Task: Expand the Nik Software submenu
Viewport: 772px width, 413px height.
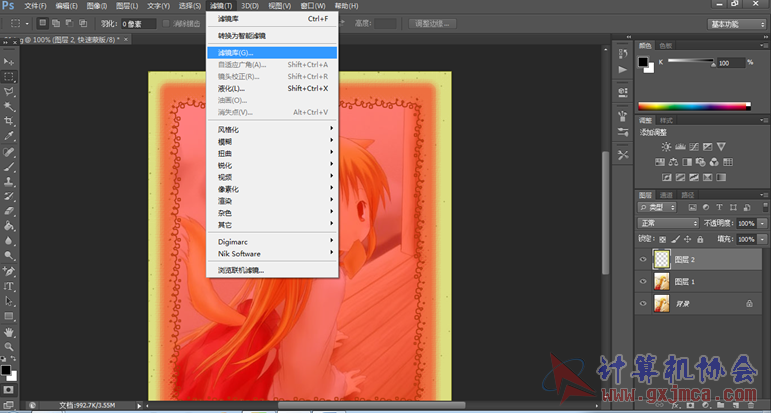Action: (272, 254)
